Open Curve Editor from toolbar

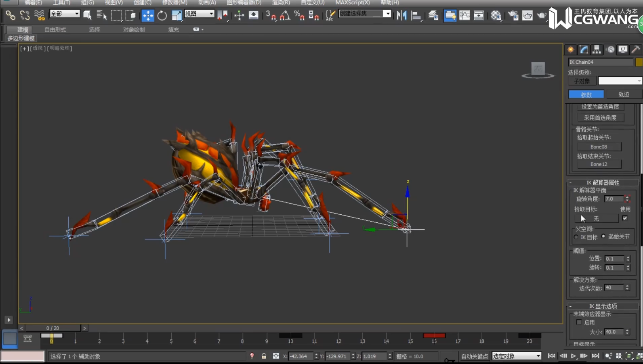click(464, 15)
